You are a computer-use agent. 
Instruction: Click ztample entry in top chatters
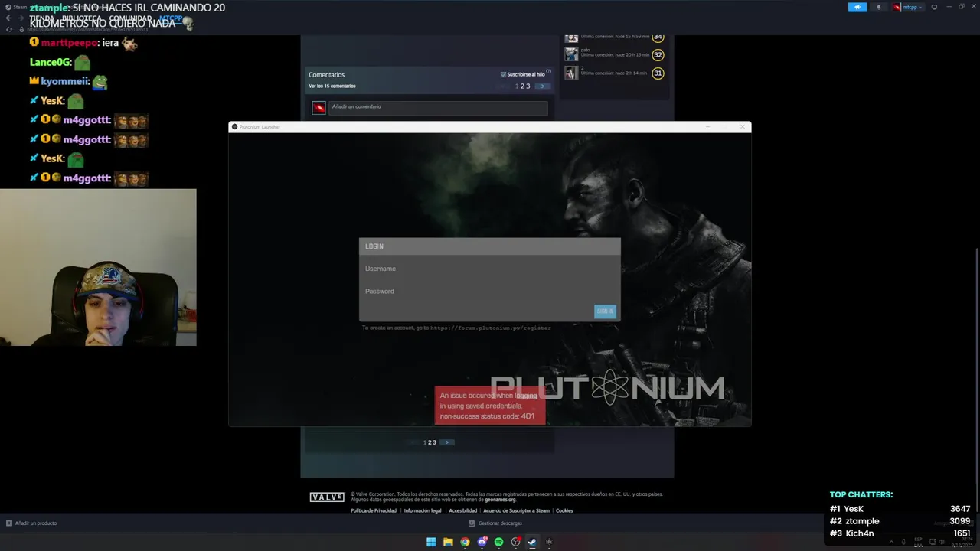[900, 521]
